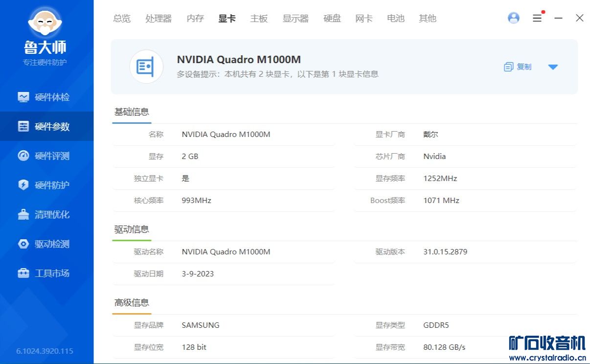Click the 芯片厂商 value Nvidia

pyautogui.click(x=434, y=157)
